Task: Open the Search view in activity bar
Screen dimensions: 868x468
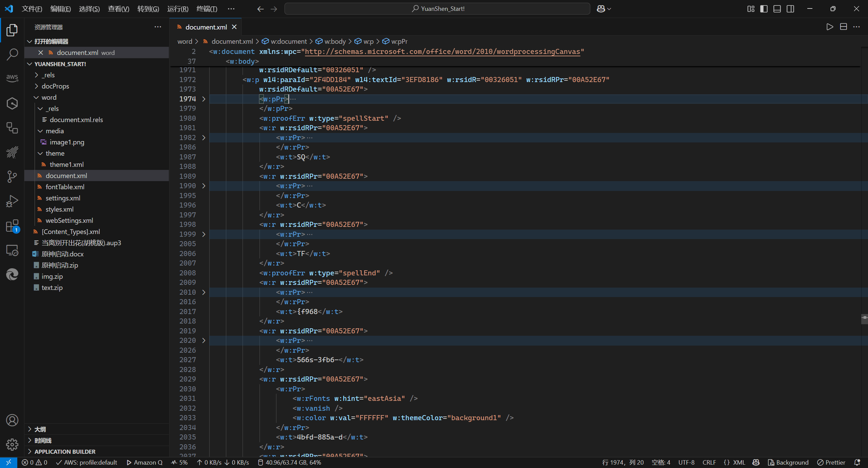Action: coord(12,54)
